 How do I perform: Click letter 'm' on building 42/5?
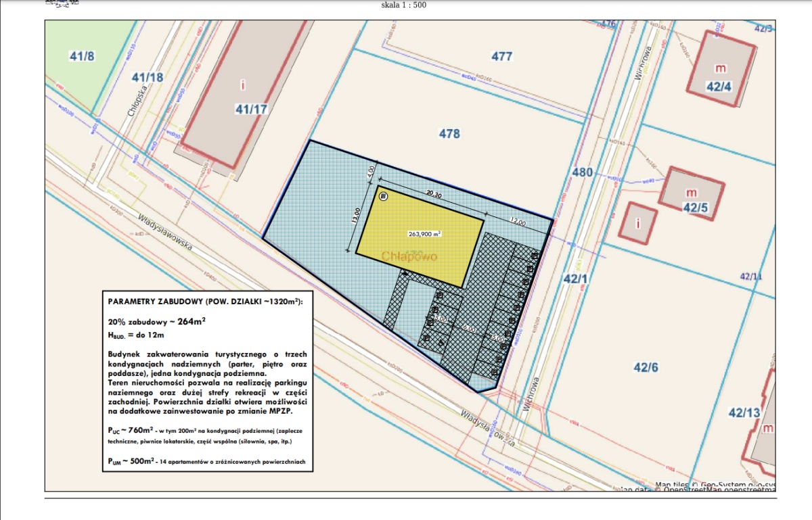coord(691,192)
